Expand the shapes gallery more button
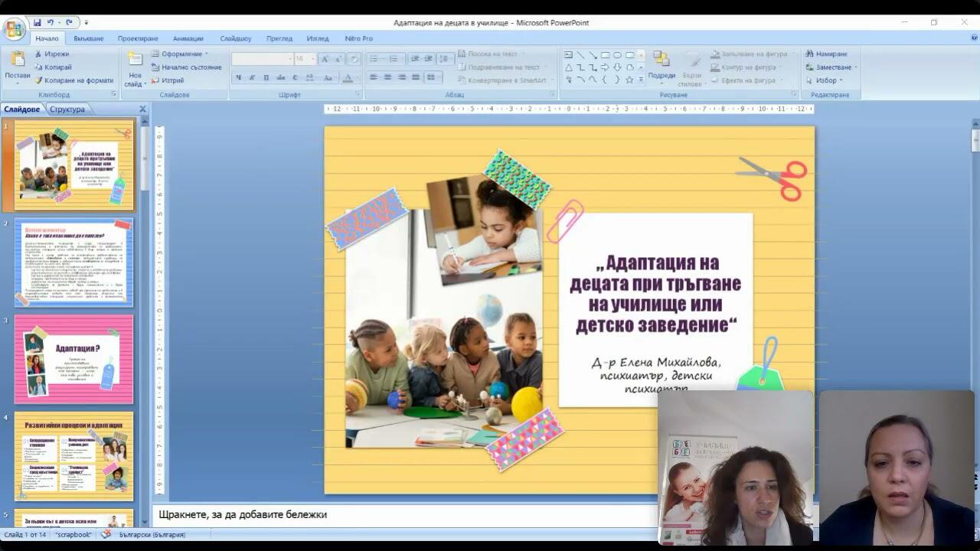Screen dimensions: 980x551 pyautogui.click(x=641, y=80)
